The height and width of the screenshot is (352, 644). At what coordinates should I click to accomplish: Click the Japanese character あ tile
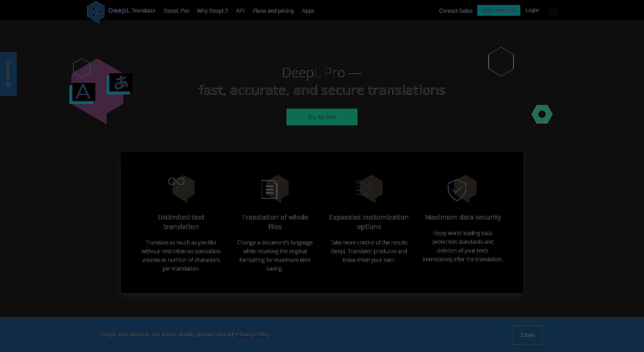point(120,83)
